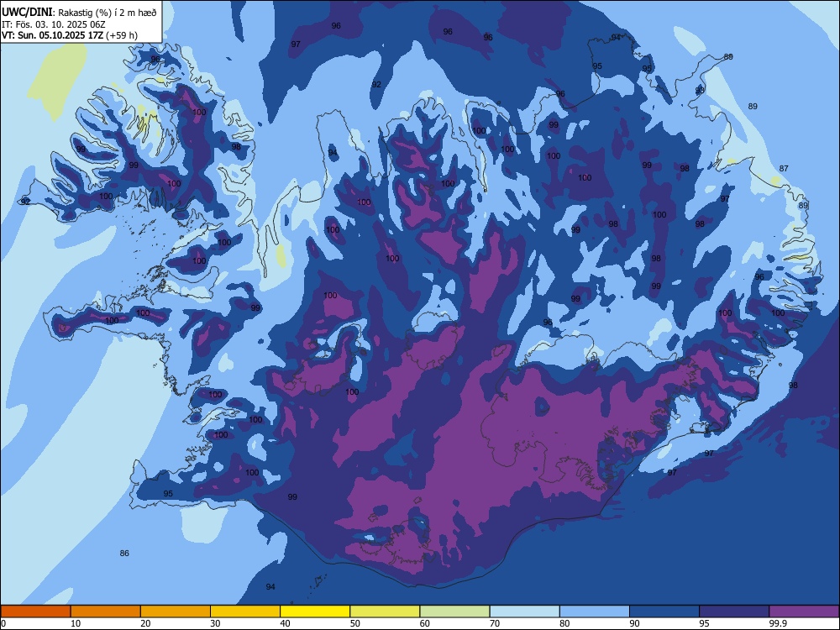The image size is (840, 630).
Task: Select the pale yellow 50–60 legend band
Action: pos(386,612)
